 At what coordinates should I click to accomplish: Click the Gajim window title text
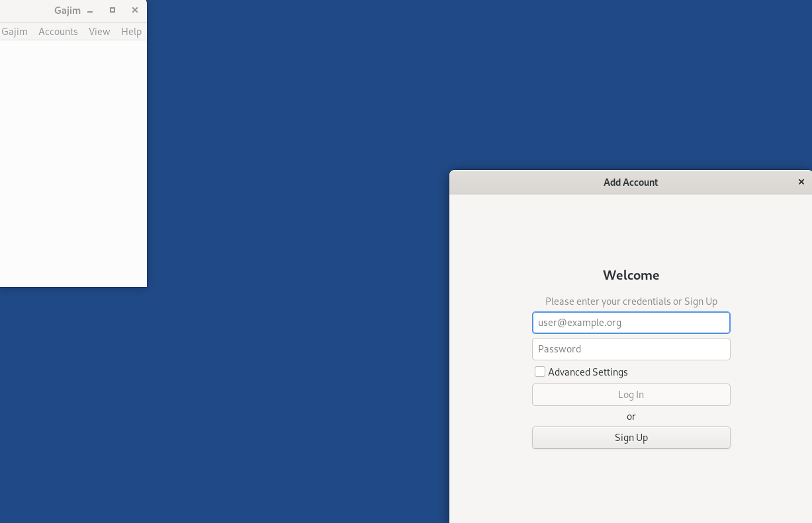(67, 11)
